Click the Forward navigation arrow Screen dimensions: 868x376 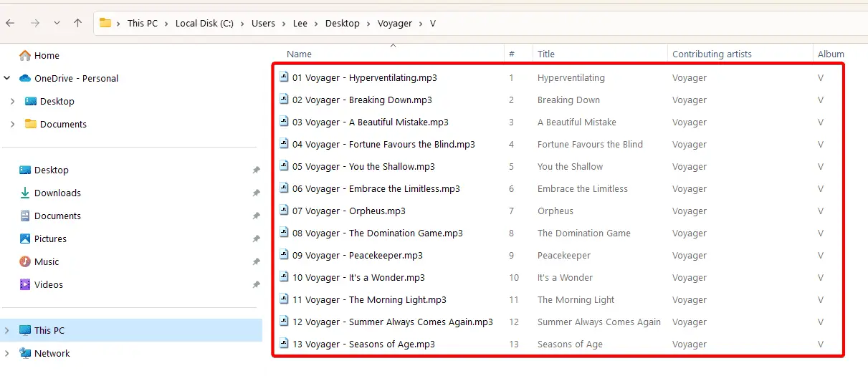click(x=34, y=23)
